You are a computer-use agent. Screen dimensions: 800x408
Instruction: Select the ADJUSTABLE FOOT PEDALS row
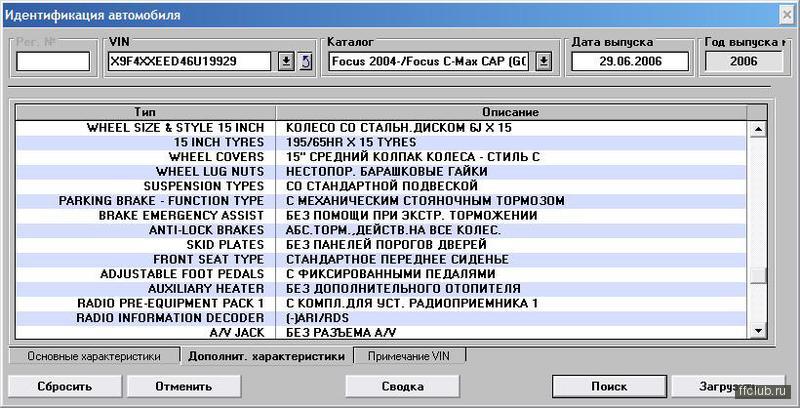(x=381, y=274)
